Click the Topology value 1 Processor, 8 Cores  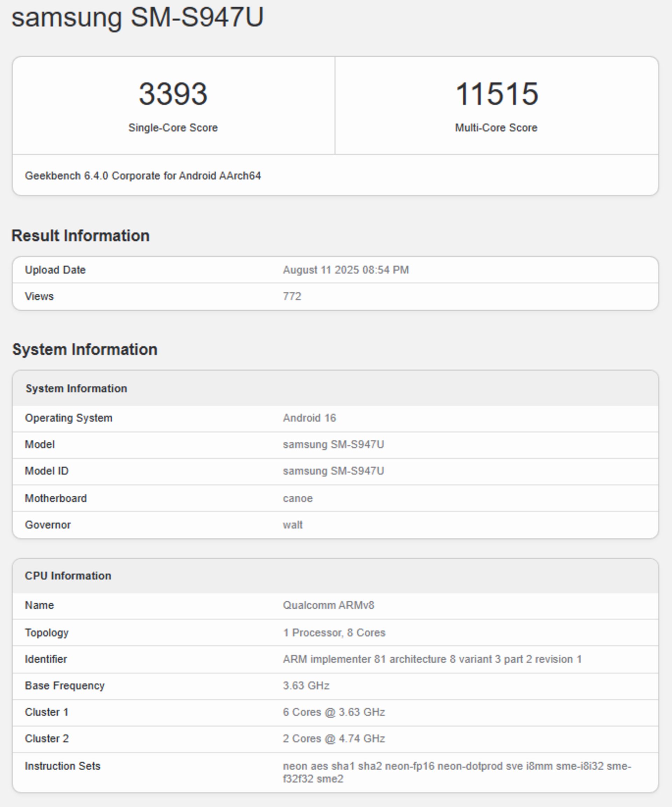click(x=334, y=632)
